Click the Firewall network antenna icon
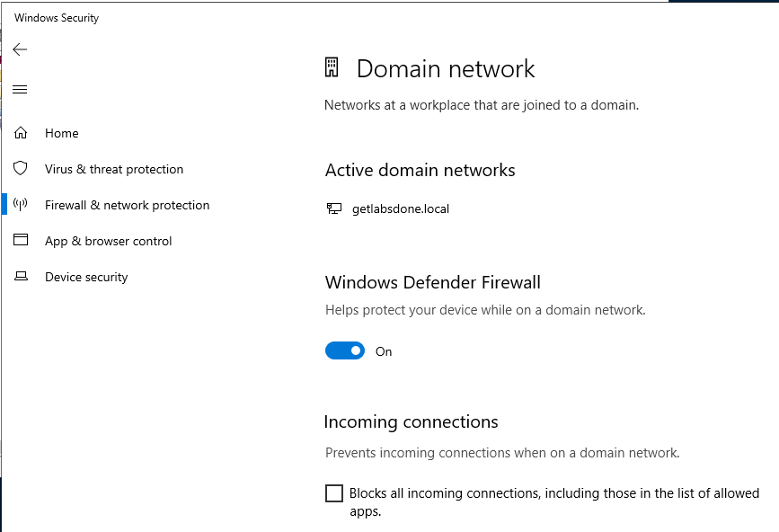Screen dimensions: 779x532 21,204
